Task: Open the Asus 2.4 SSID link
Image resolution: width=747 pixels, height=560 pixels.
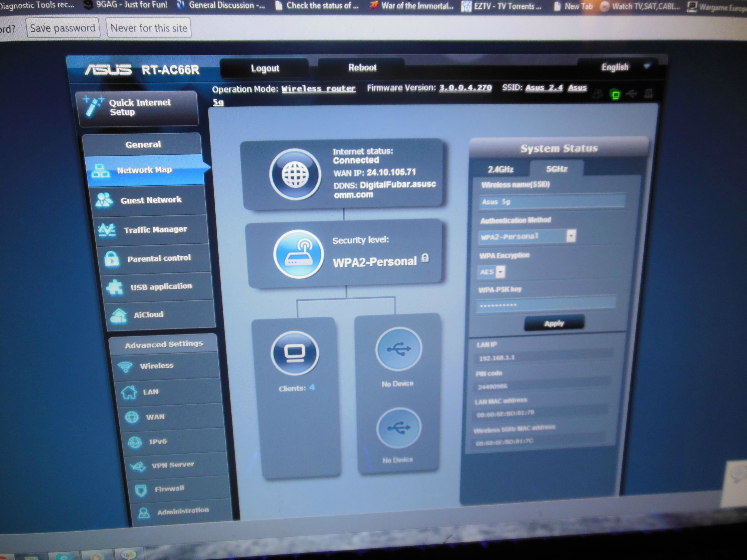Action: [544, 88]
